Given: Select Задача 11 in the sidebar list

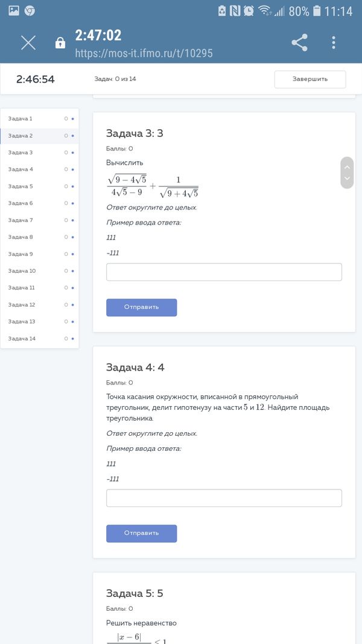Looking at the screenshot, I should [x=22, y=288].
